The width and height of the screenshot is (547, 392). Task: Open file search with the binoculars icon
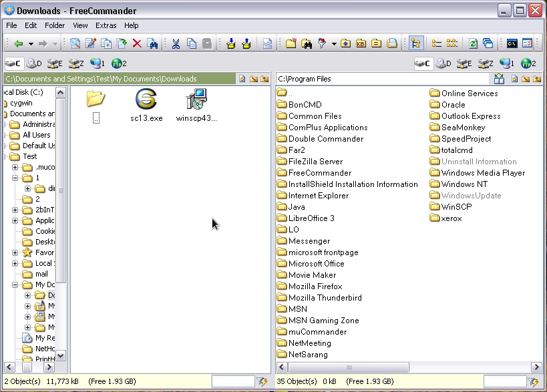pos(152,43)
